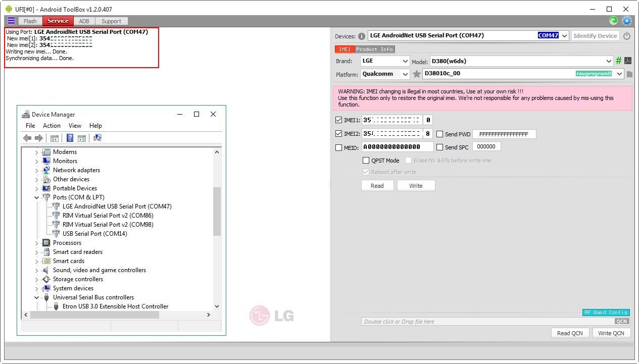
Task: Click the Send SPC input field with 000000
Action: pyautogui.click(x=486, y=146)
